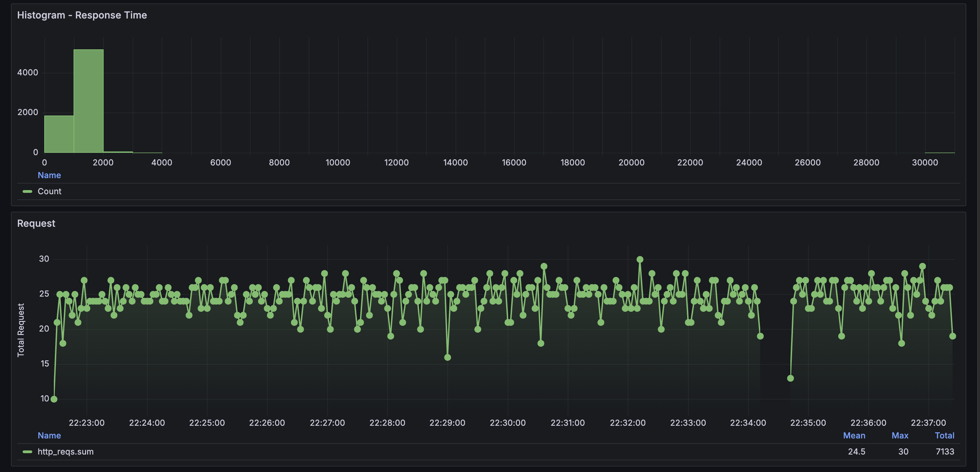Click the tallest histogram bar between 1000 and 2000
980x472 pixels.
coord(88,101)
